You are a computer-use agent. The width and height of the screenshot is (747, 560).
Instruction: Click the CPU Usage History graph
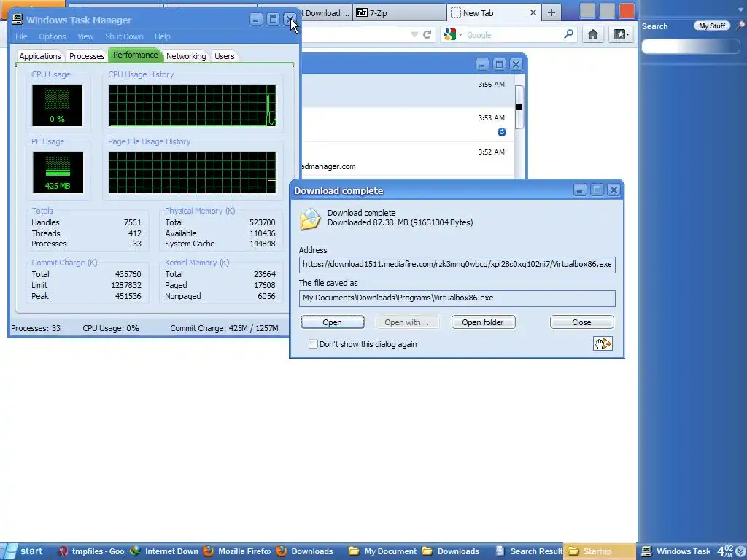193,105
